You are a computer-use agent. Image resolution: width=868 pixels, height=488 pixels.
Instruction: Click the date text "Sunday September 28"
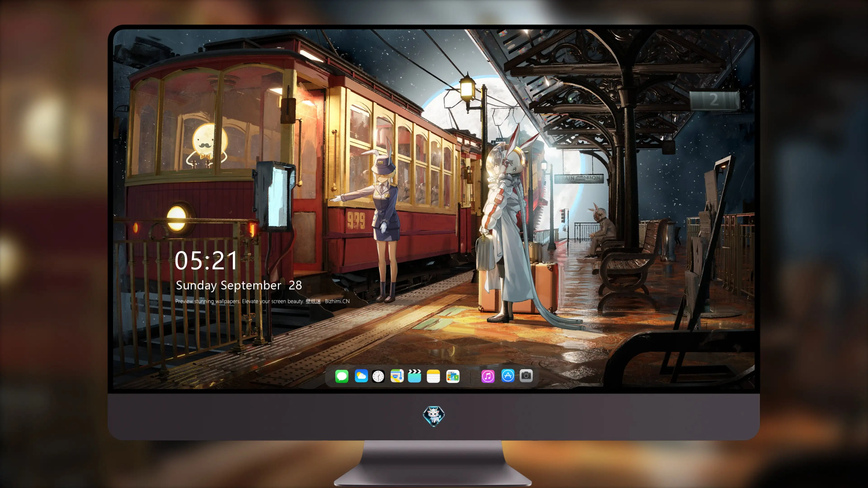pos(238,285)
